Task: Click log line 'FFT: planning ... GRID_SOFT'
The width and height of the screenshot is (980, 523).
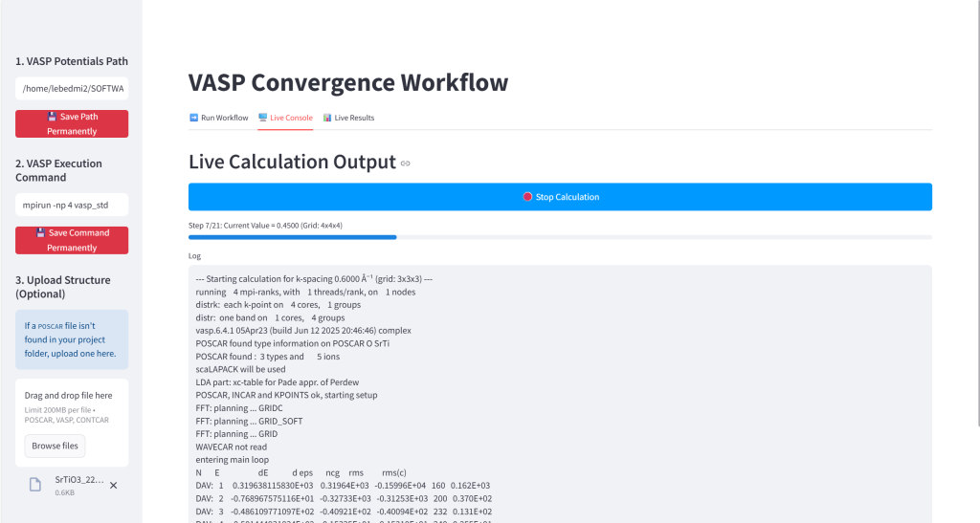Action: pos(249,422)
